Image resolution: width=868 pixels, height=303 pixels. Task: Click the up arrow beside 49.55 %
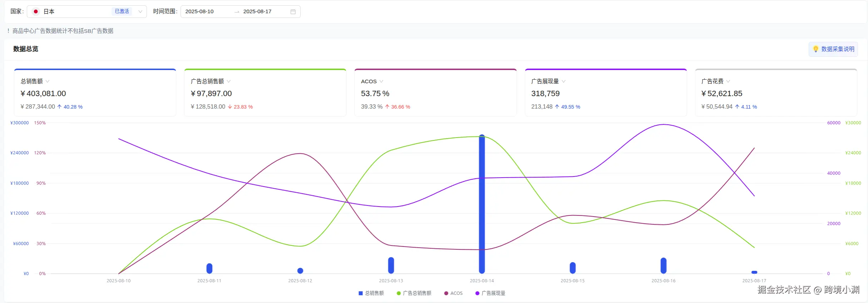pos(557,107)
